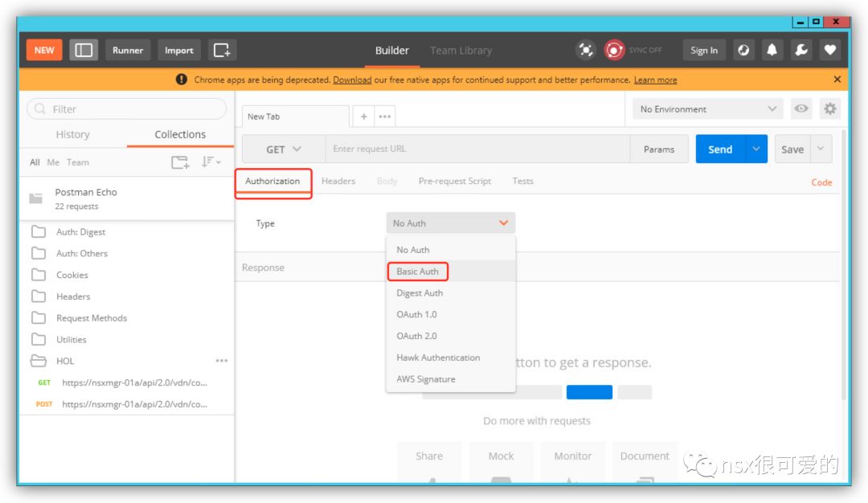Expand the Headers folder
868x503 pixels.
[x=127, y=296]
